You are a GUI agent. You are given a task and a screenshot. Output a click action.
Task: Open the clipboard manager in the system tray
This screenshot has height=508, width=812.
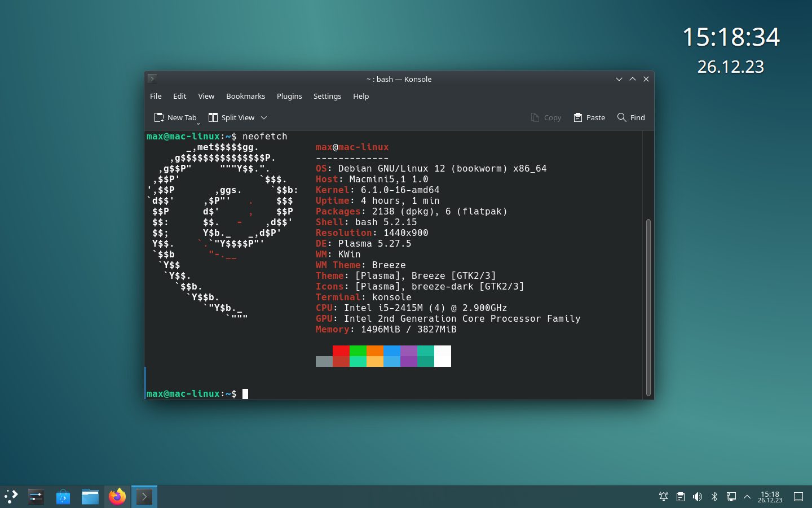click(681, 497)
